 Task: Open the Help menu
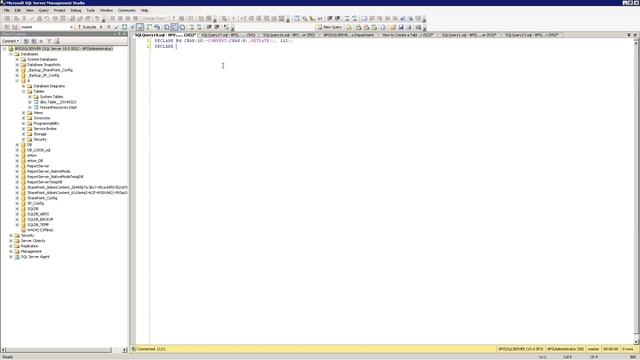(144, 10)
